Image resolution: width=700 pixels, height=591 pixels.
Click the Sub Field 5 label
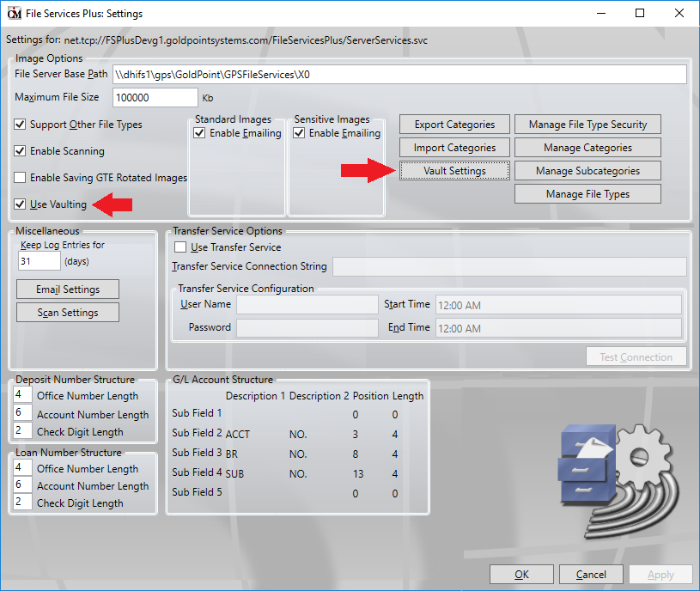[197, 492]
